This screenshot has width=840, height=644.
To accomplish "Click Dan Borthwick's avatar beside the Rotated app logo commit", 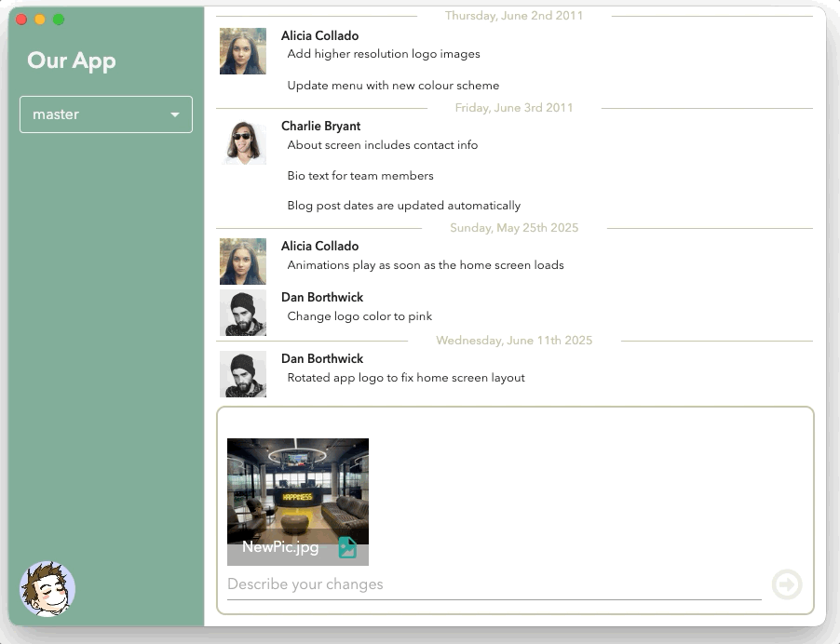I will pyautogui.click(x=243, y=374).
